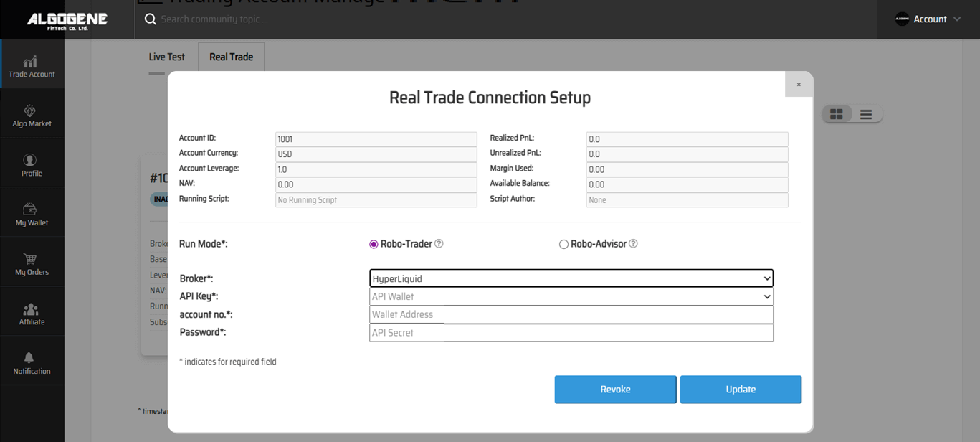Open My Wallet in the sidebar

point(32,215)
